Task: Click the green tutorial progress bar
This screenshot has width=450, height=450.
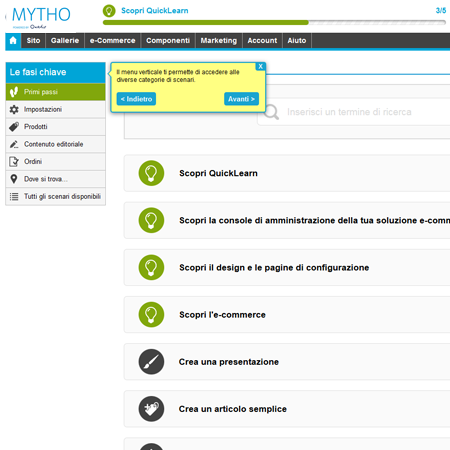Action: (x=206, y=22)
